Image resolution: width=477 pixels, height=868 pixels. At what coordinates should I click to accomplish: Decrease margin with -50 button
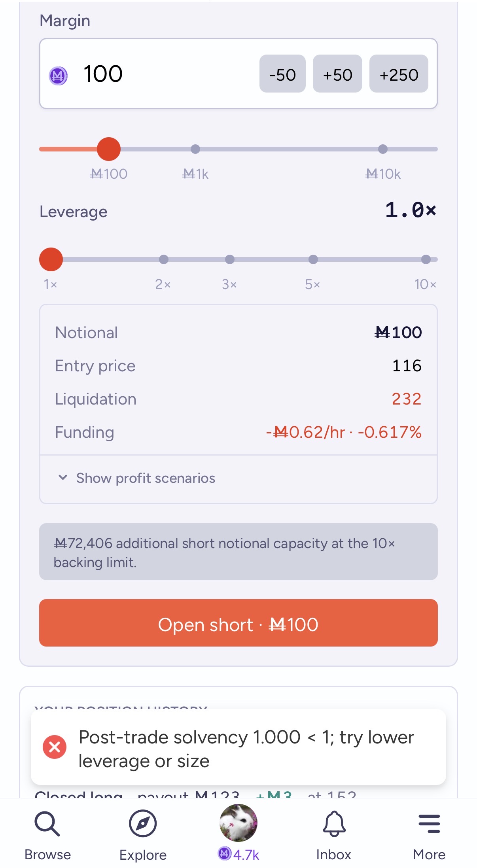pyautogui.click(x=282, y=74)
